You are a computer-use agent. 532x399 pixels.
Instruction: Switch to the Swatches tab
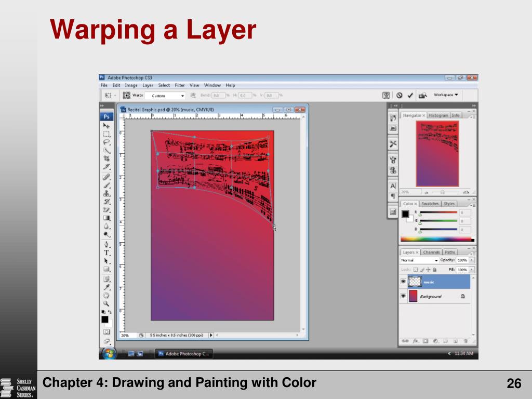pos(430,204)
